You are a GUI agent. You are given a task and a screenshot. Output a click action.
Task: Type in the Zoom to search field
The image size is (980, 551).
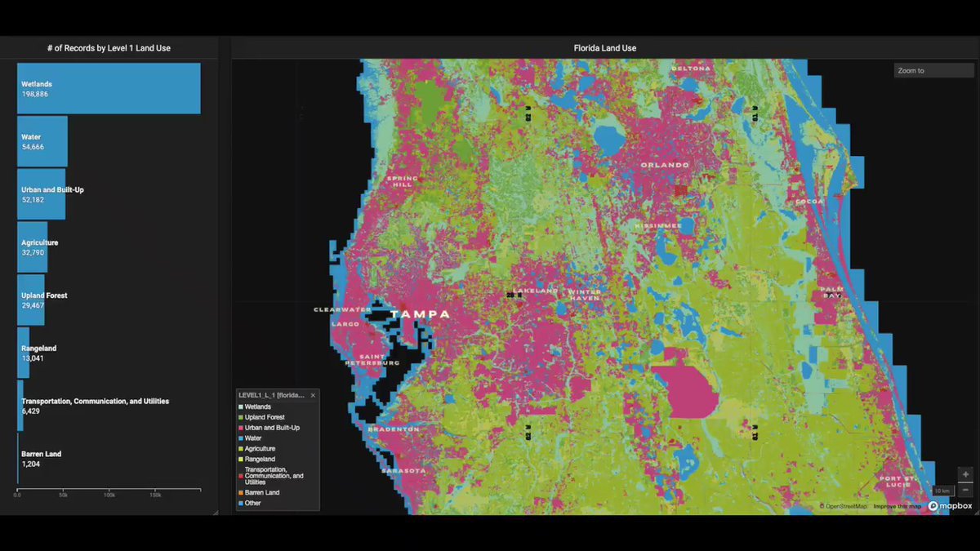coord(933,71)
